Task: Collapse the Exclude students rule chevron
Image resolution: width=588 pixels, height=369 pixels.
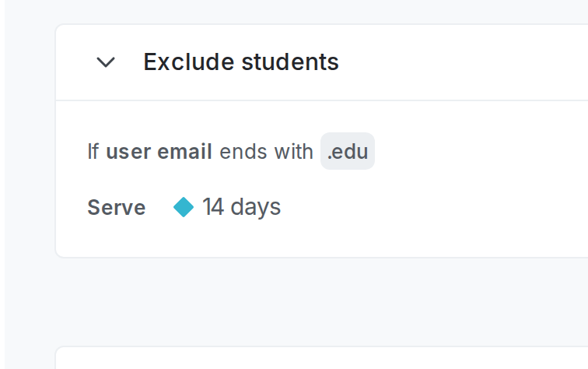Action: 105,62
